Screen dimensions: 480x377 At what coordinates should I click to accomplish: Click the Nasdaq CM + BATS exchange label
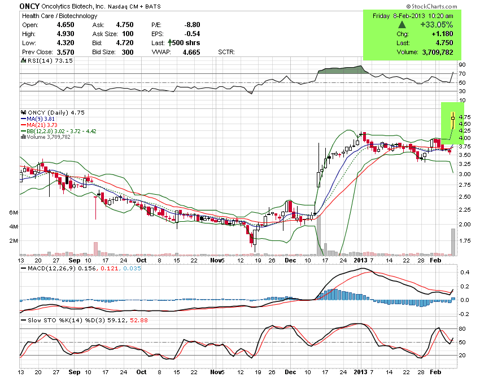134,7
